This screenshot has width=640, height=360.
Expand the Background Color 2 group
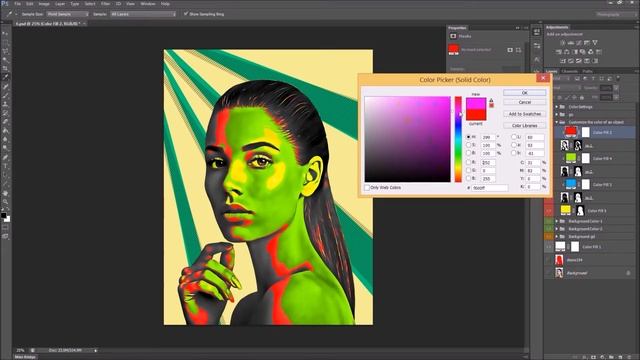point(557,229)
